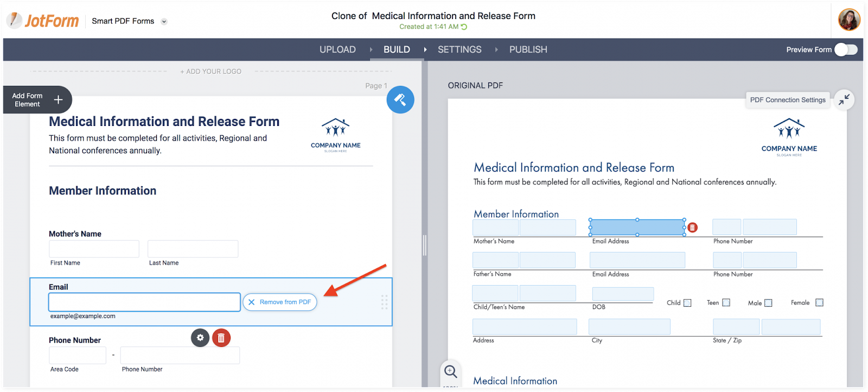868x392 pixels.
Task: Click the JotForm logo
Action: pos(43,21)
